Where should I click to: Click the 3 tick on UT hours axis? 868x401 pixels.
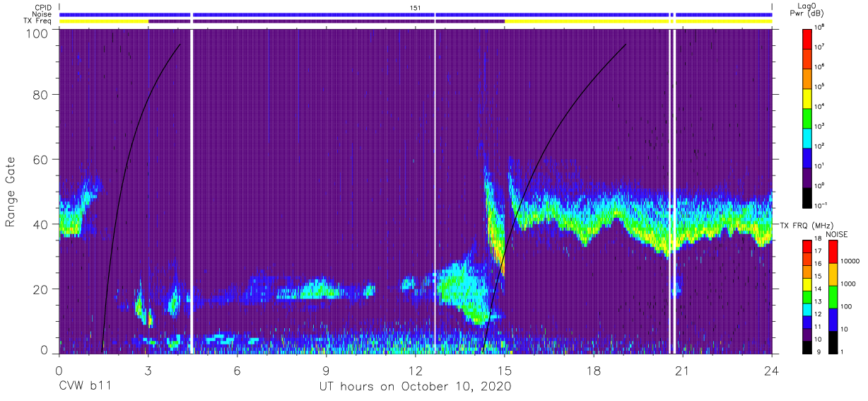tap(148, 370)
